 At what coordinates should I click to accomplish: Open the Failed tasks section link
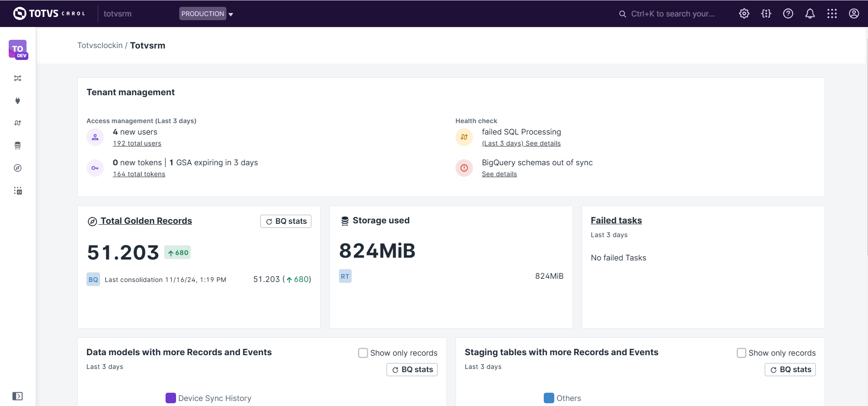[616, 221]
